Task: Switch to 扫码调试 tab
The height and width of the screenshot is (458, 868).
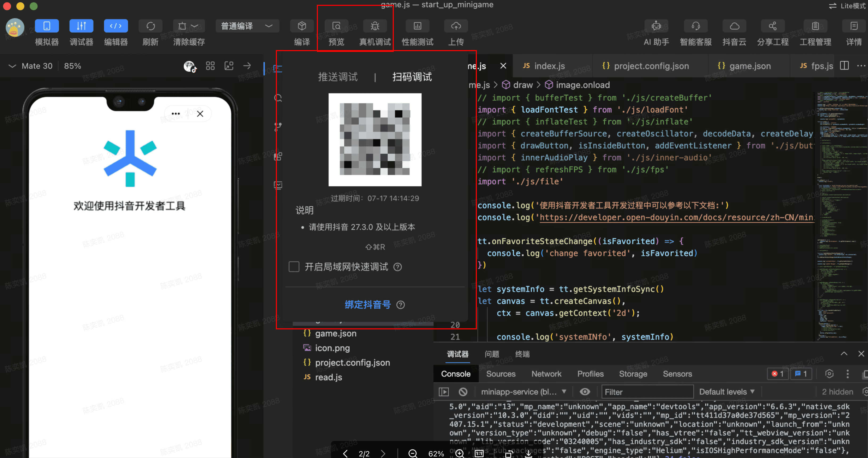Action: pos(412,77)
